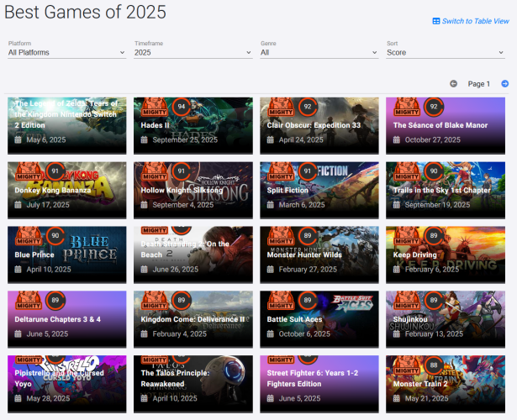Open the Blue Prince title

pyautogui.click(x=34, y=255)
